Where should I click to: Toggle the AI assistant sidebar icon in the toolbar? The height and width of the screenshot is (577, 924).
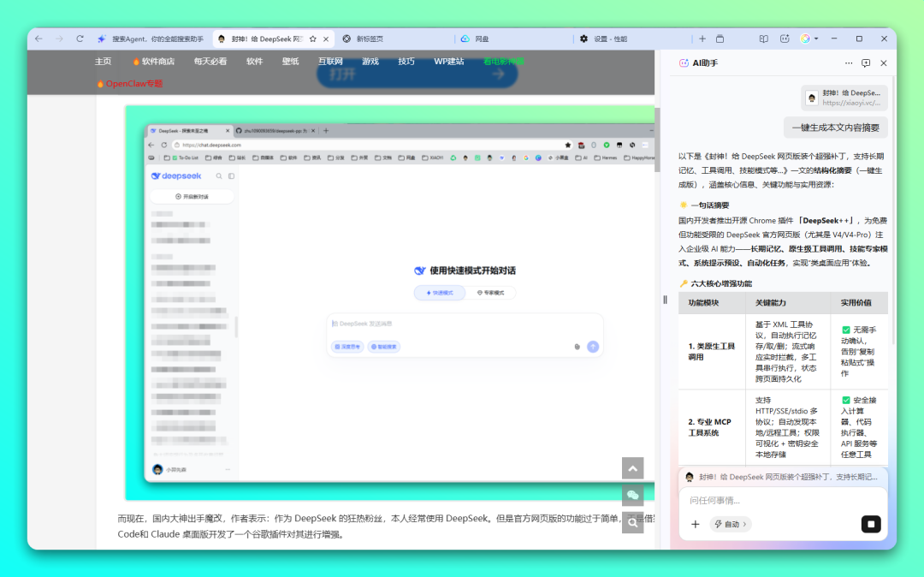pyautogui.click(x=785, y=39)
